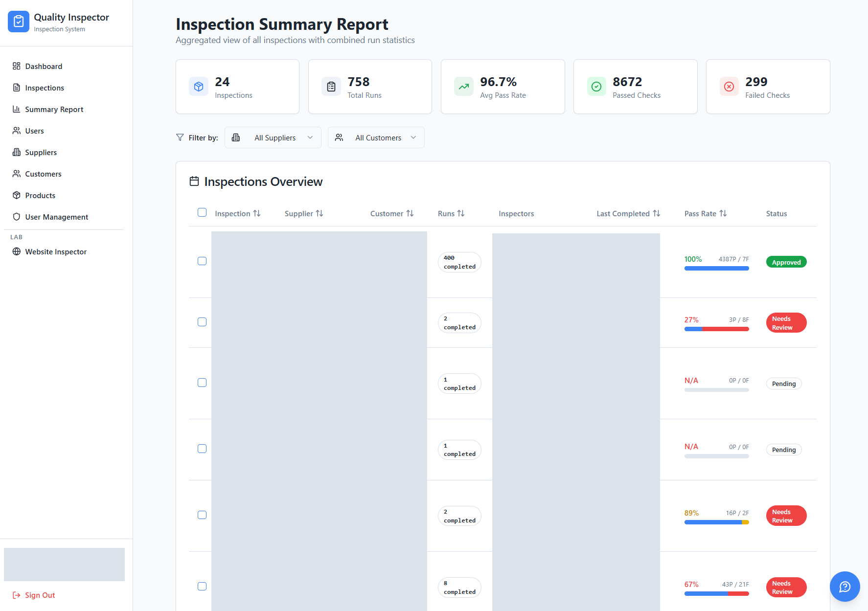
Task: Check the row with 27% pass rate
Action: (x=202, y=322)
